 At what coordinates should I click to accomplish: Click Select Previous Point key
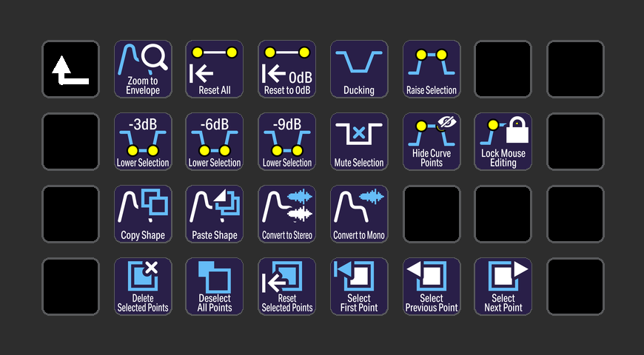[432, 286]
